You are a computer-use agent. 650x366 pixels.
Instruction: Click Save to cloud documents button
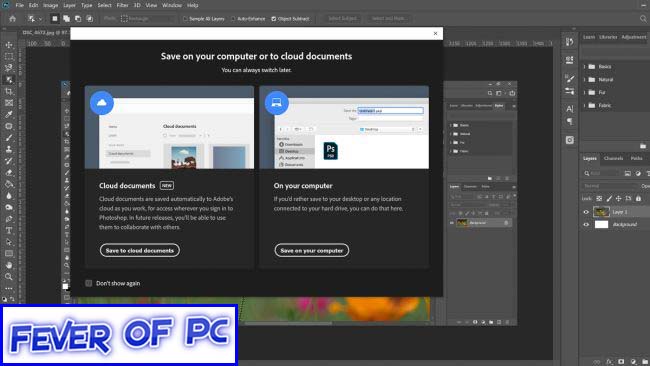[140, 250]
